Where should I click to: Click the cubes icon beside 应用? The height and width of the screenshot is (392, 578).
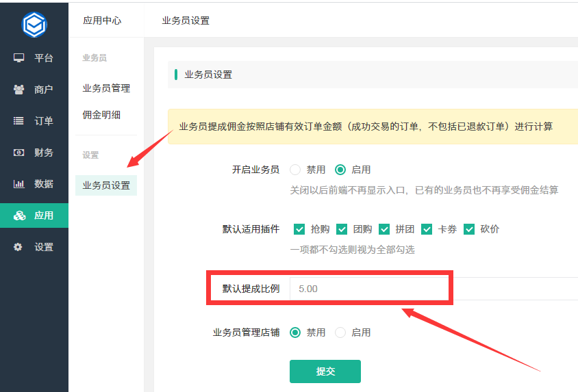20,215
